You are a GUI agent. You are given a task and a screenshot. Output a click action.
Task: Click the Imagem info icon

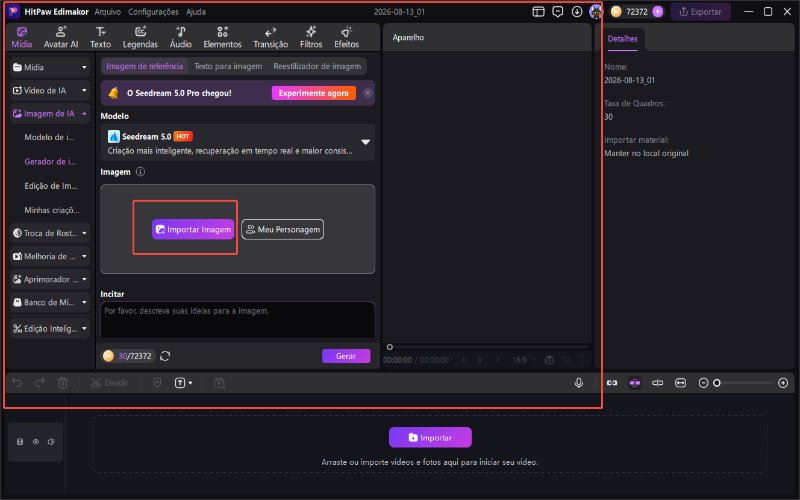140,172
